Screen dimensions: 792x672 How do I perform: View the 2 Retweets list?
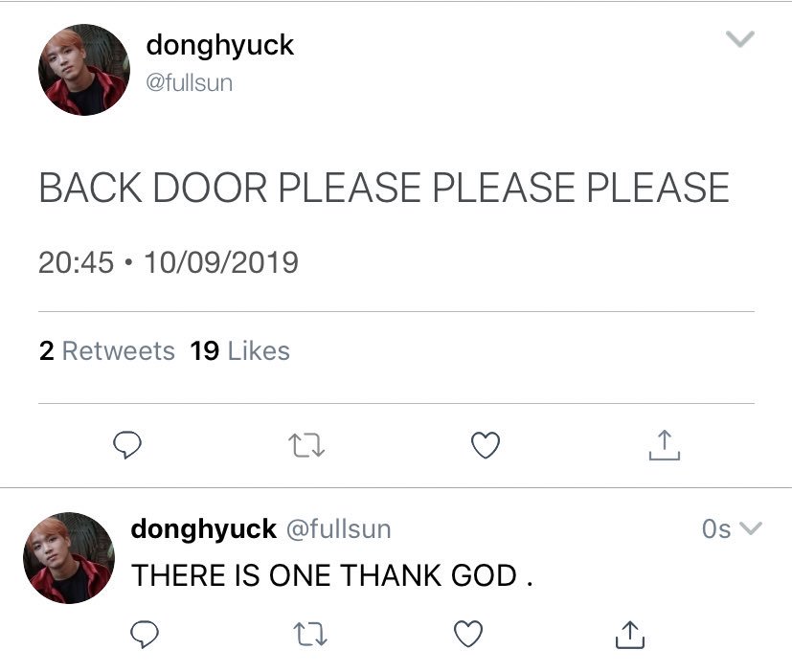click(x=106, y=351)
